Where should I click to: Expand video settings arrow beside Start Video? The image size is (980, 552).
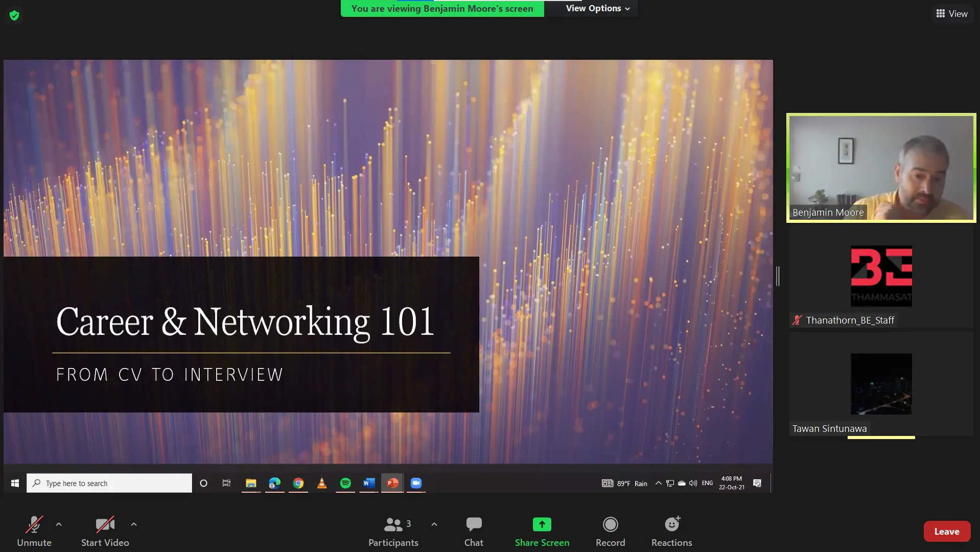coord(134,524)
